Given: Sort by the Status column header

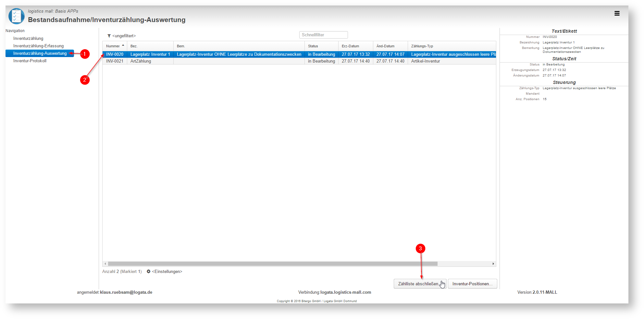Looking at the screenshot, I should [x=321, y=46].
